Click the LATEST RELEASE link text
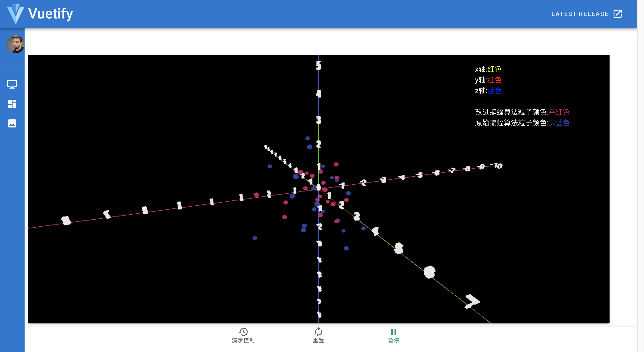This screenshot has width=644, height=352. coord(580,14)
